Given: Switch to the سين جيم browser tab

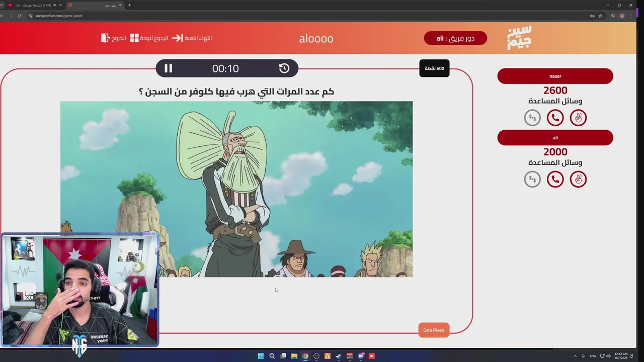Looking at the screenshot, I should point(95,5).
